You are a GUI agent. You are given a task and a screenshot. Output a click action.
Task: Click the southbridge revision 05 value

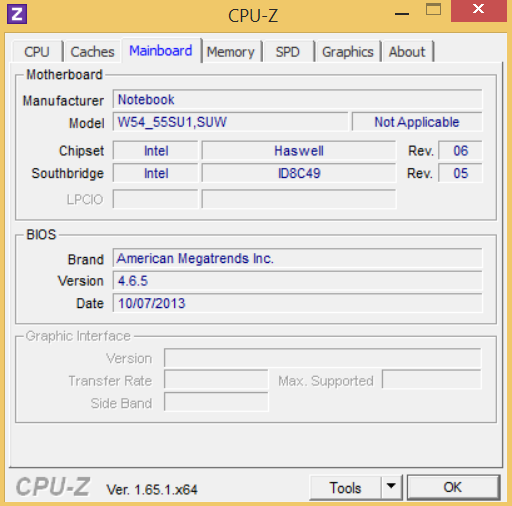pyautogui.click(x=460, y=173)
